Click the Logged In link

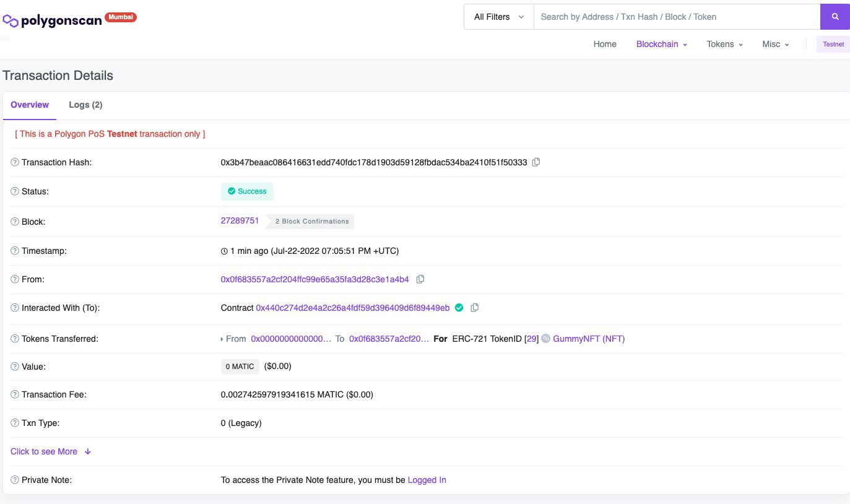tap(427, 480)
